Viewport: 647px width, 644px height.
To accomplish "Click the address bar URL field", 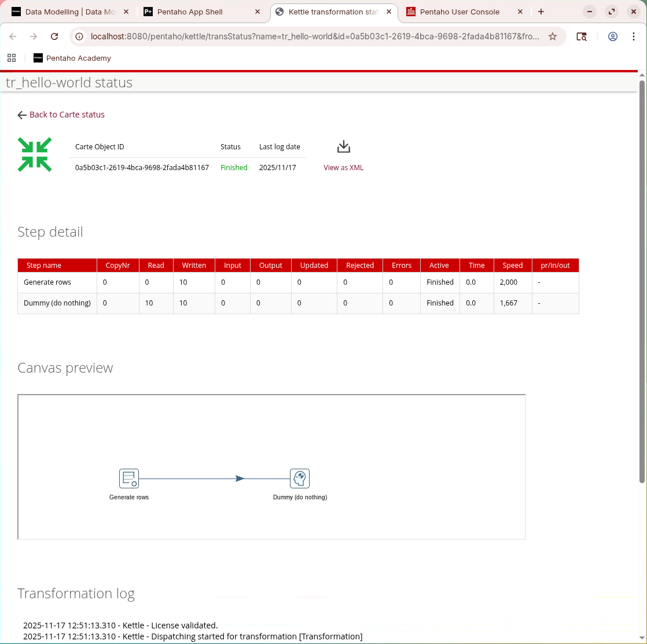I will pos(313,36).
